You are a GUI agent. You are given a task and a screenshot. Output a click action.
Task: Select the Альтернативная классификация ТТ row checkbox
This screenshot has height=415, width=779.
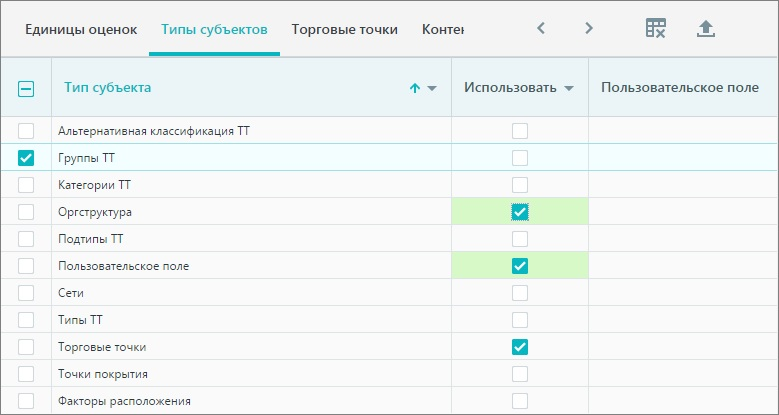[x=26, y=131]
